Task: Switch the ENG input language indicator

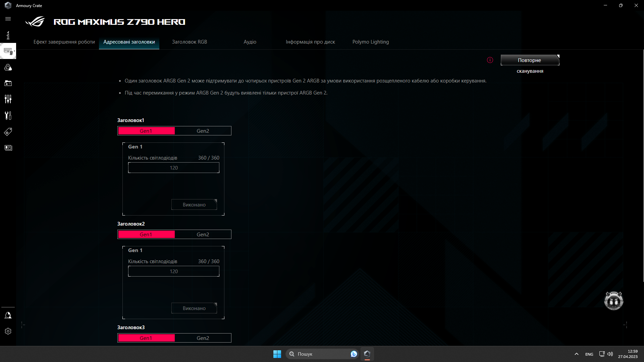Action: [589, 354]
